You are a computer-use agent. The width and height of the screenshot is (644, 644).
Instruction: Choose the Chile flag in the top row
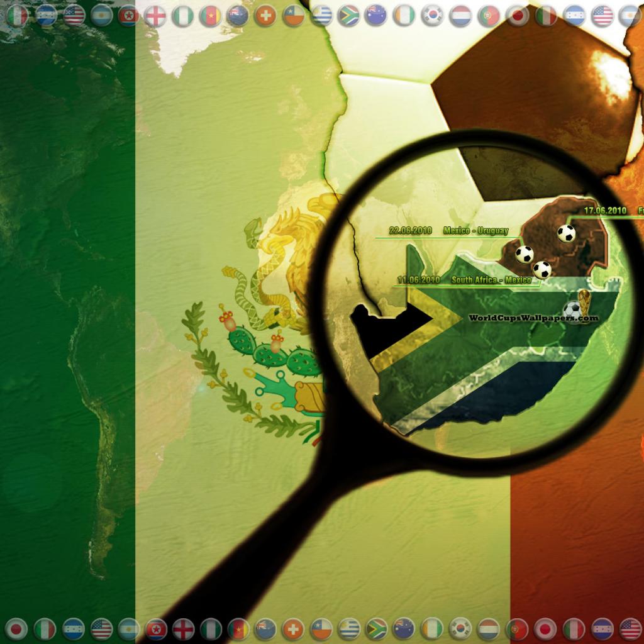pyautogui.click(x=293, y=16)
